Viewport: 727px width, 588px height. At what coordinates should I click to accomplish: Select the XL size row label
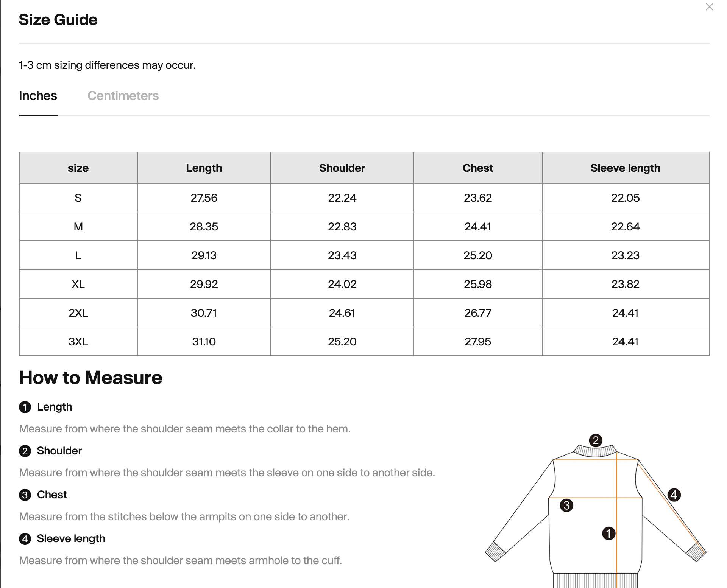78,284
